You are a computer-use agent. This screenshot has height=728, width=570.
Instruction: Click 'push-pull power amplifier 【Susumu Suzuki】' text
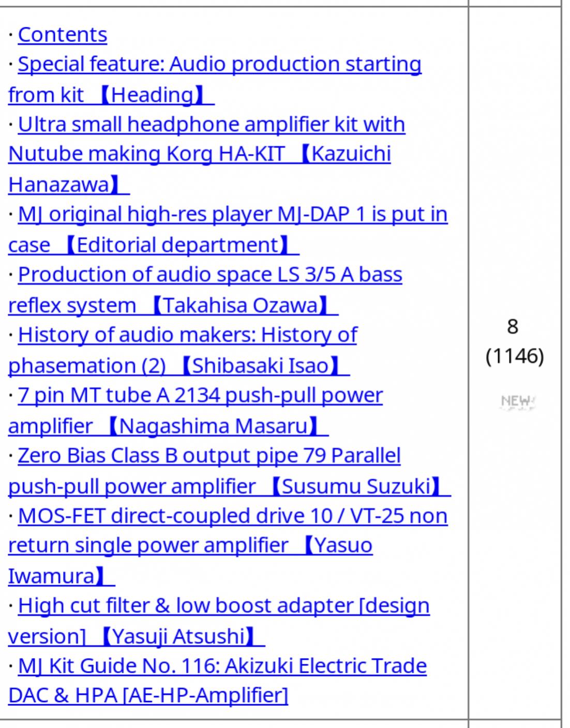tap(230, 486)
